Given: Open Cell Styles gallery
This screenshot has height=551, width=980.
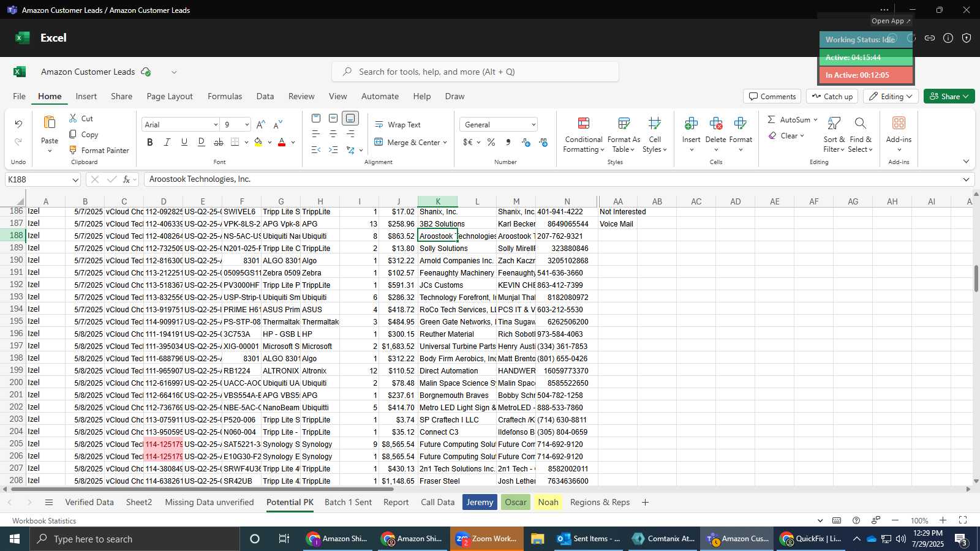Looking at the screenshot, I should click(655, 135).
